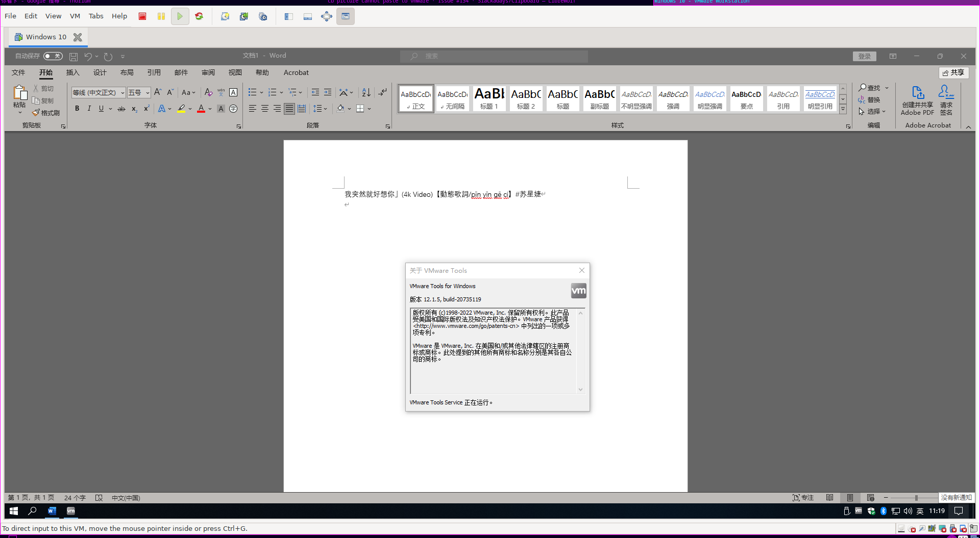Open Word from the Windows taskbar
Image resolution: width=980 pixels, height=538 pixels.
coord(52,511)
